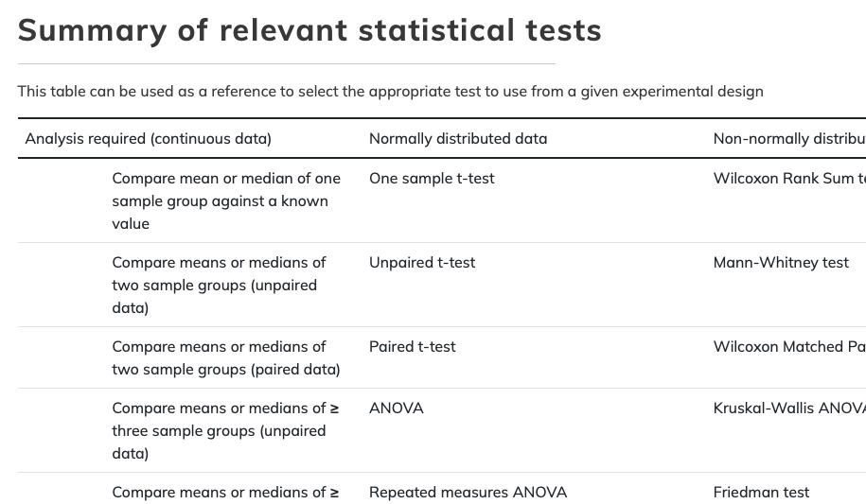The height and width of the screenshot is (504, 866).
Task: Click the "One sample t-test" cell
Action: click(432, 179)
